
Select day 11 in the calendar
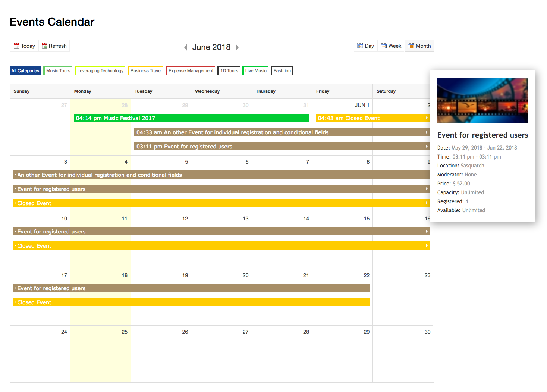pos(125,219)
